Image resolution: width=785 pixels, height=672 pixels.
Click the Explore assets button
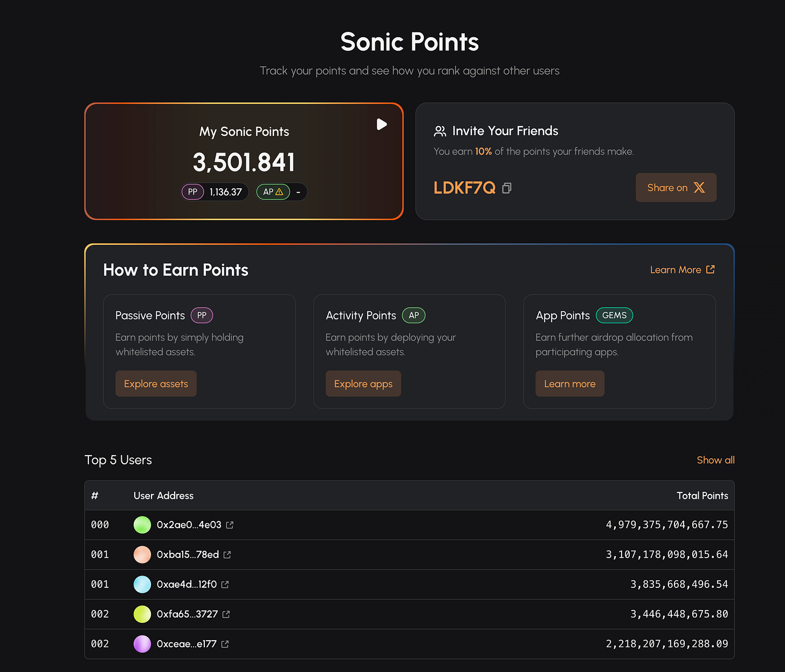156,383
